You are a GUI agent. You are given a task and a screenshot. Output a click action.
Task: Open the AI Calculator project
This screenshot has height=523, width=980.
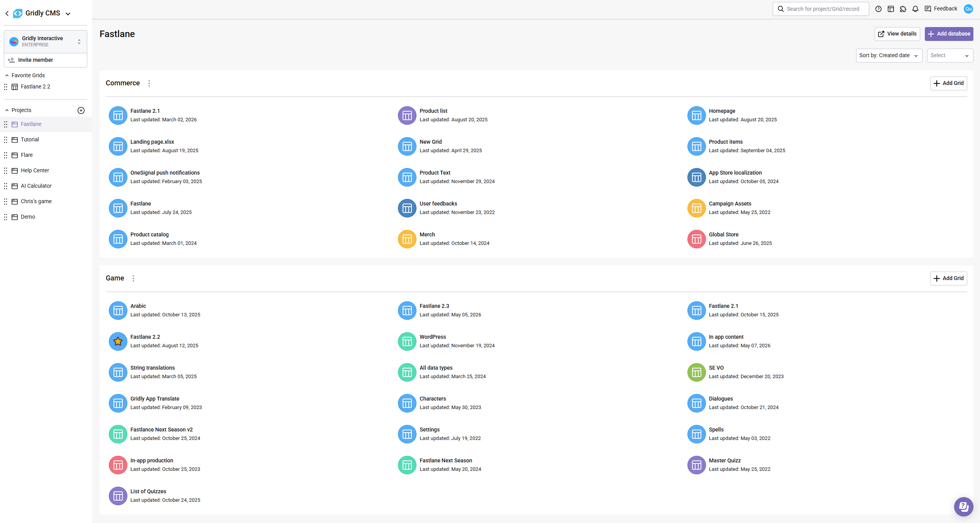click(x=46, y=186)
